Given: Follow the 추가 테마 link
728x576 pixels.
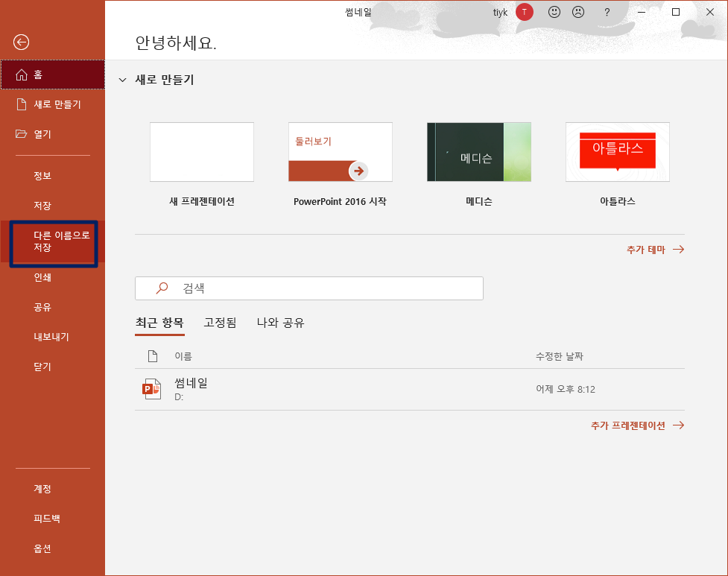Looking at the screenshot, I should coord(655,250).
